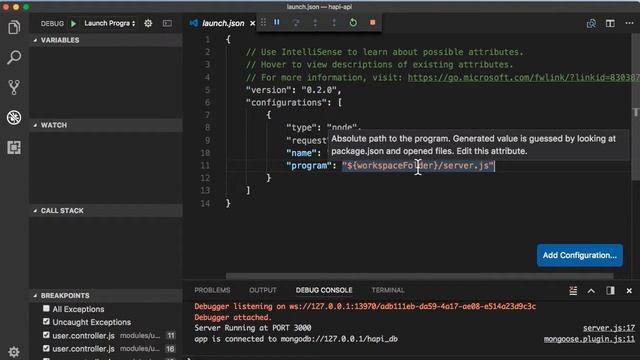Move panel to the side
This screenshot has height=360, width=640.
610,291
